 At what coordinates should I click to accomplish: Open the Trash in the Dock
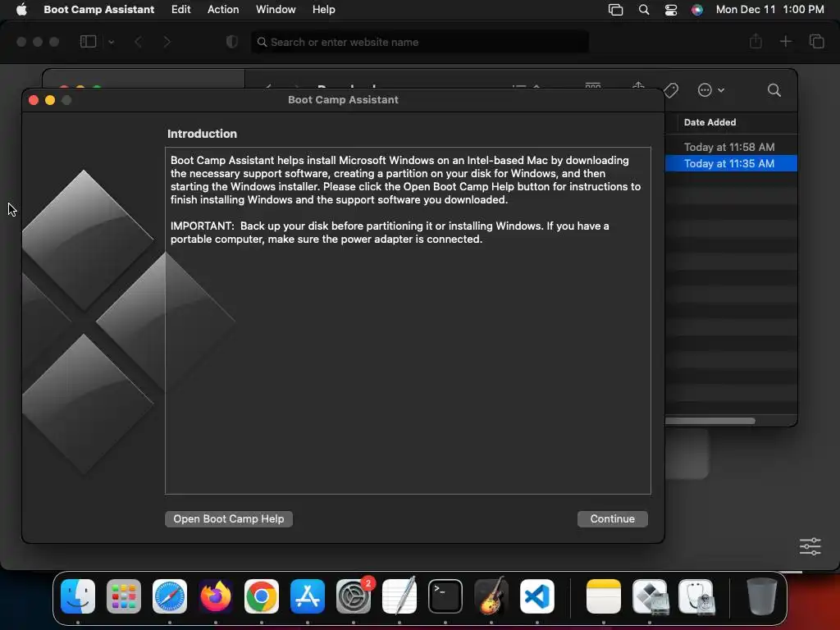pos(762,596)
